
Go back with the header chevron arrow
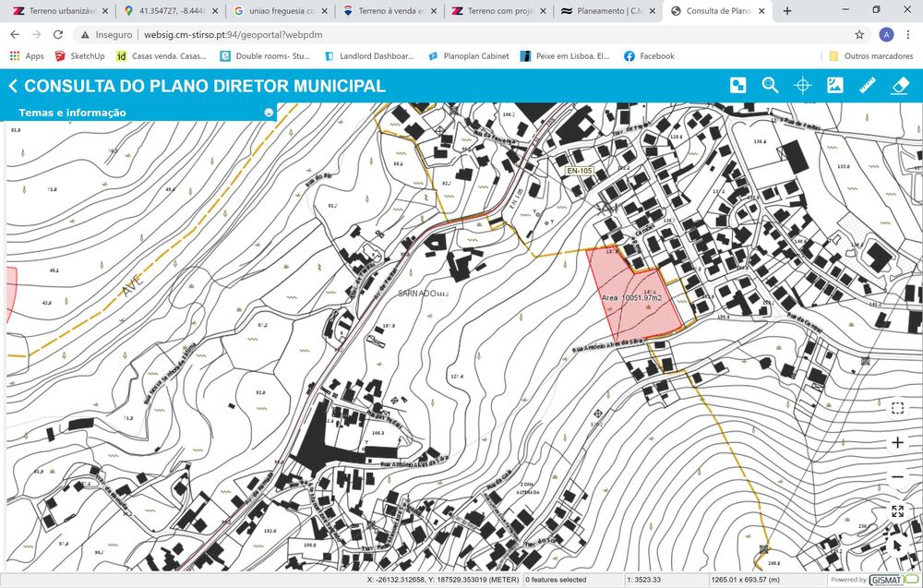pos(13,86)
